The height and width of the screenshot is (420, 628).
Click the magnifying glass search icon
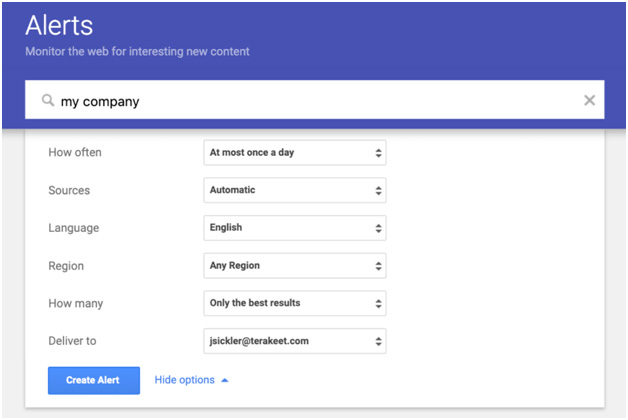[47, 101]
